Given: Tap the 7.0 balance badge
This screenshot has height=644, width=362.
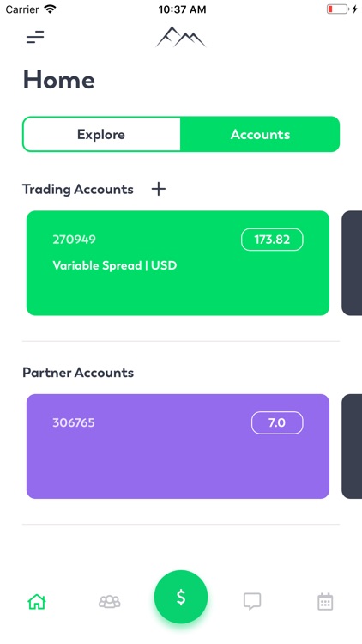Looking at the screenshot, I should (x=277, y=423).
